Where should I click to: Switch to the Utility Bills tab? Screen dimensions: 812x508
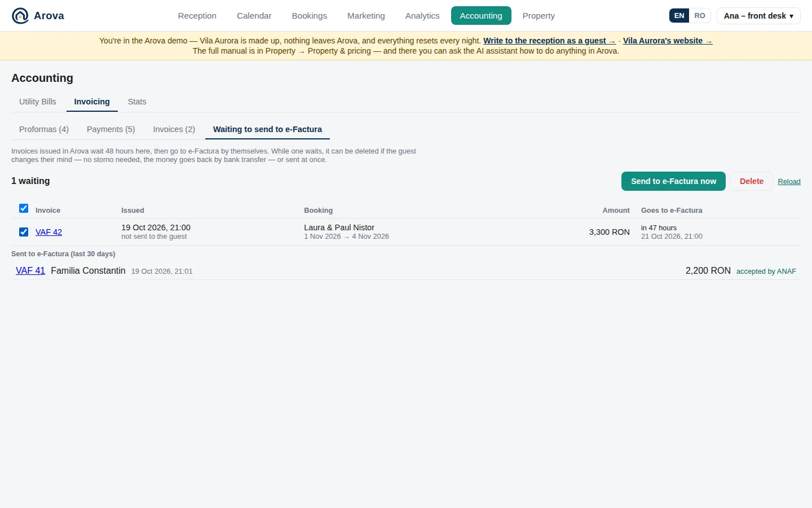point(38,102)
